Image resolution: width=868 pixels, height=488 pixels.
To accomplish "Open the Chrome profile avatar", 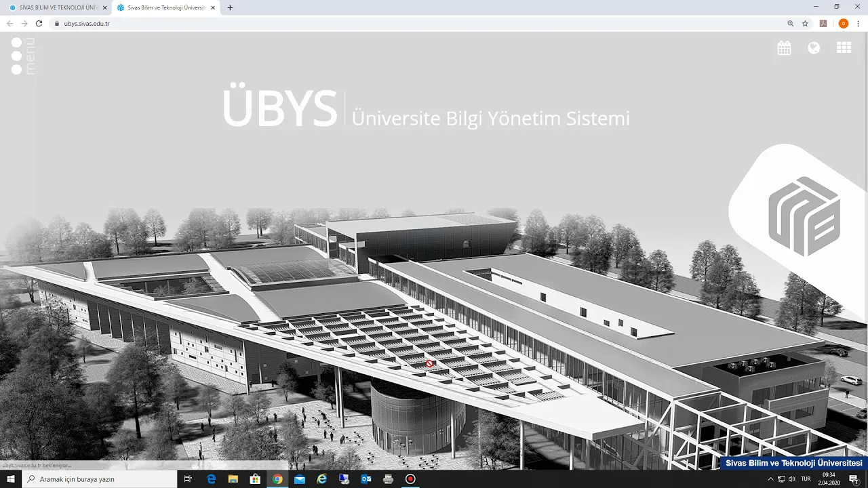I will tap(843, 23).
